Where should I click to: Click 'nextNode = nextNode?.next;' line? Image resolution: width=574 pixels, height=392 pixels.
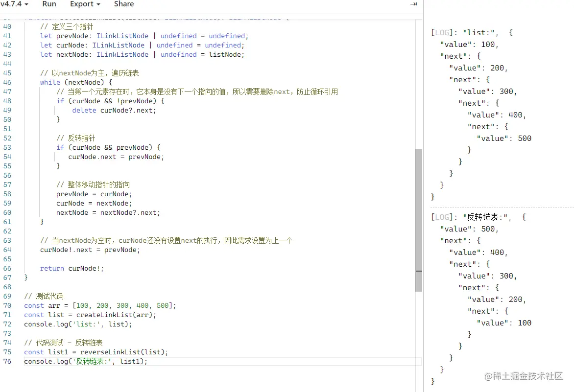tap(108, 213)
